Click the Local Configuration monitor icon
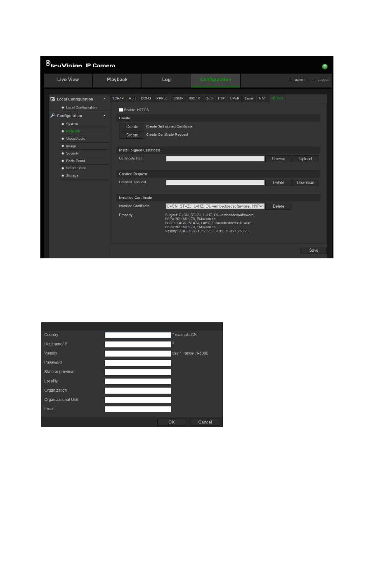Viewport: 392px width, 572px height. point(53,99)
